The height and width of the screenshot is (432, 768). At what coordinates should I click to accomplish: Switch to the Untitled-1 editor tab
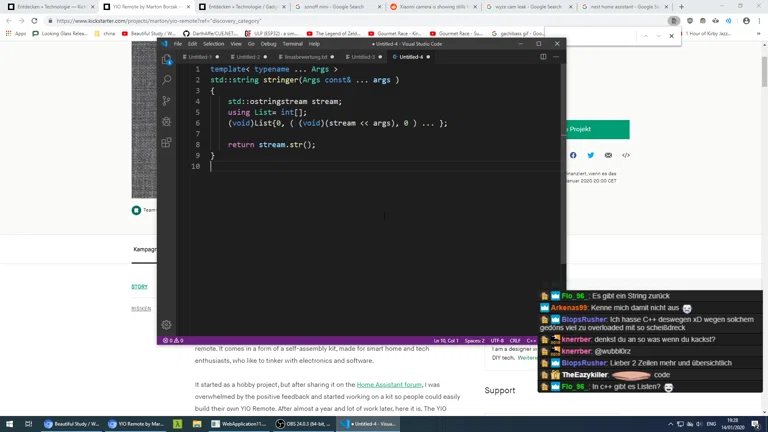pos(200,57)
